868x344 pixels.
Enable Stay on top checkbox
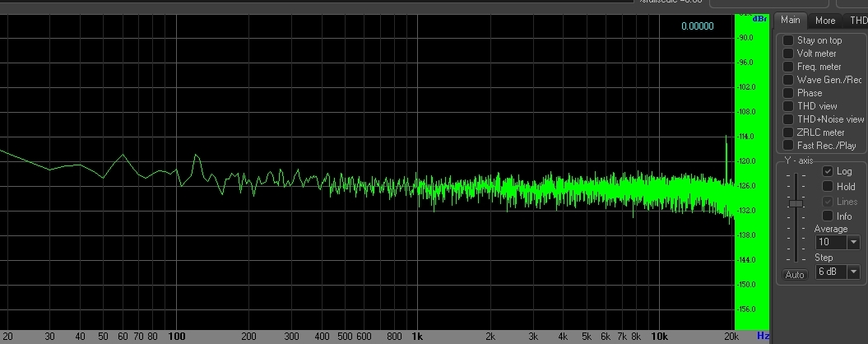pos(788,40)
